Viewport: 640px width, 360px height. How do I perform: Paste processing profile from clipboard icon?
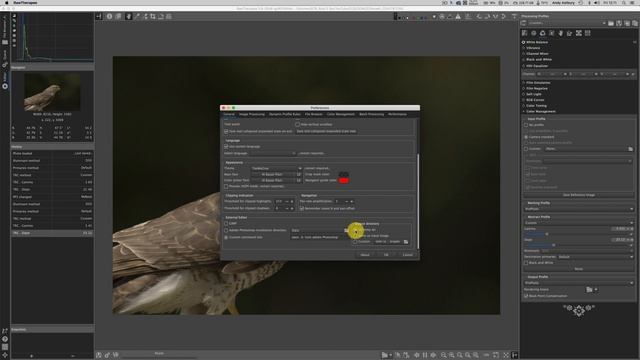click(635, 23)
